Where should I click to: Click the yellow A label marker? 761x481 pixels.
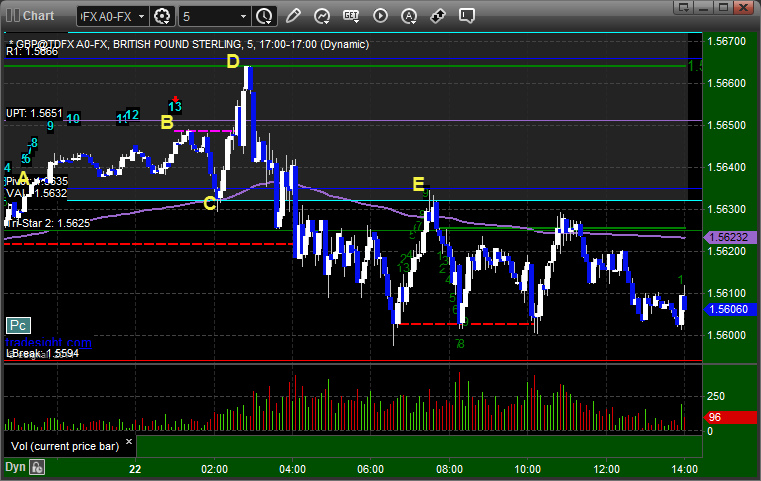(x=23, y=178)
